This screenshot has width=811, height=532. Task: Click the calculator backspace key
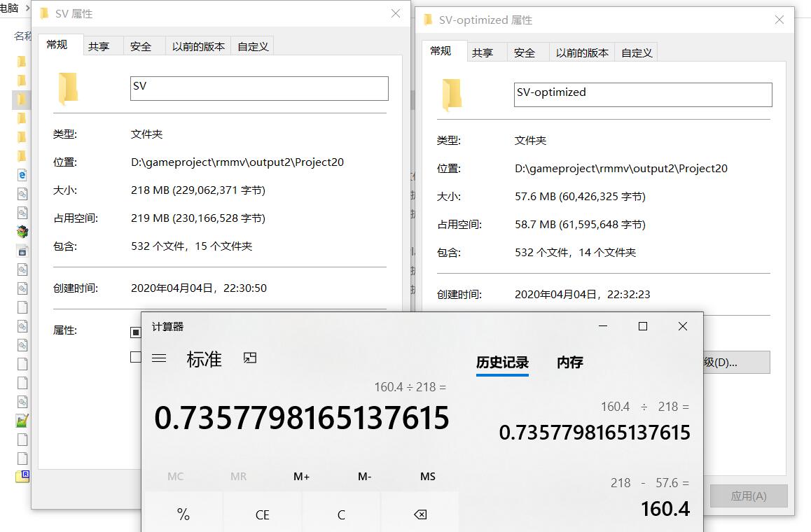point(420,514)
